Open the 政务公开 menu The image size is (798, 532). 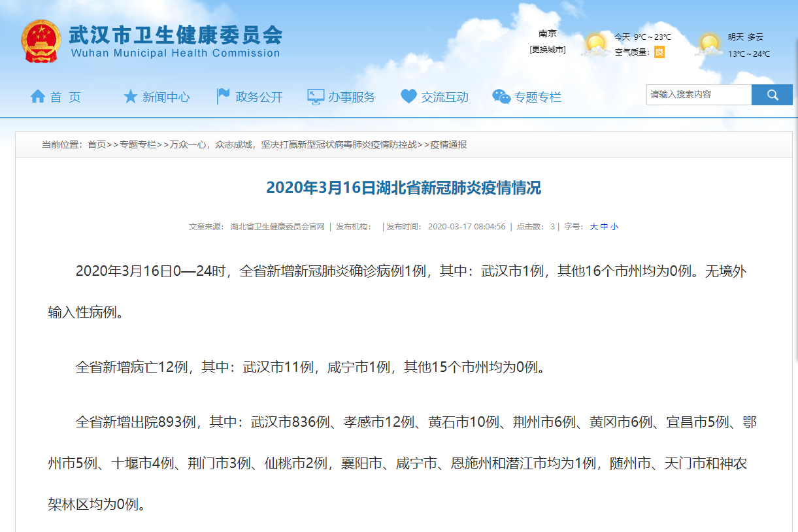[259, 97]
